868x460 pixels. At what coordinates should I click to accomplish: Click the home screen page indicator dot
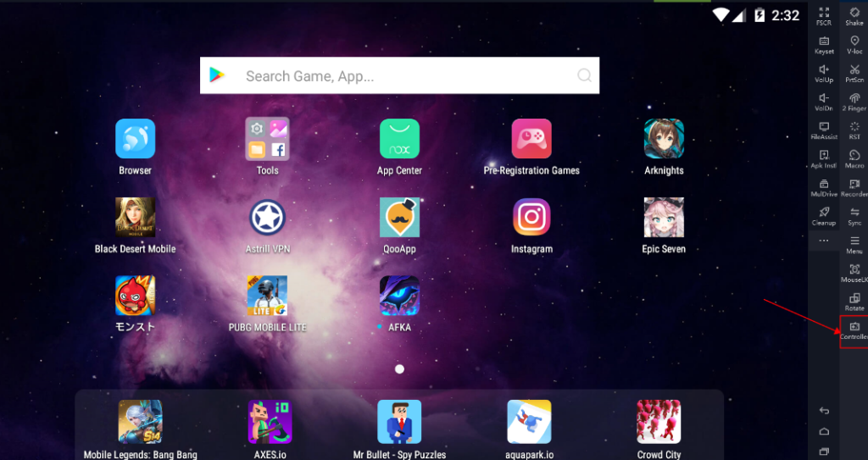pos(399,369)
